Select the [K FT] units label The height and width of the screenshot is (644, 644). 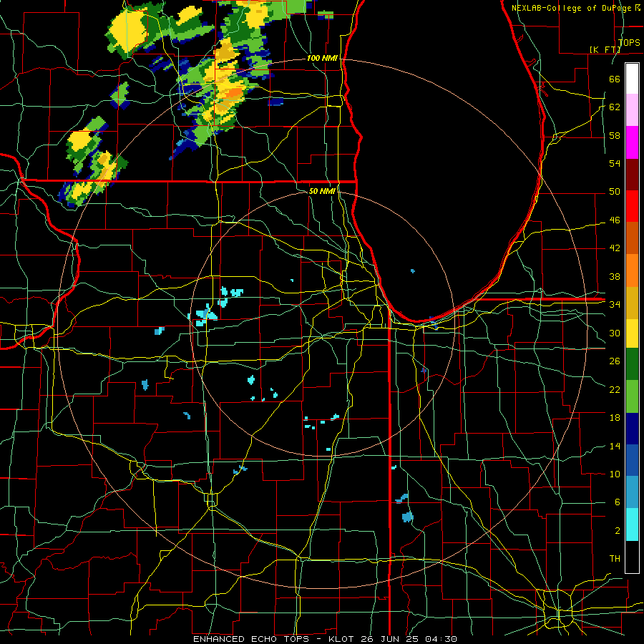(605, 49)
